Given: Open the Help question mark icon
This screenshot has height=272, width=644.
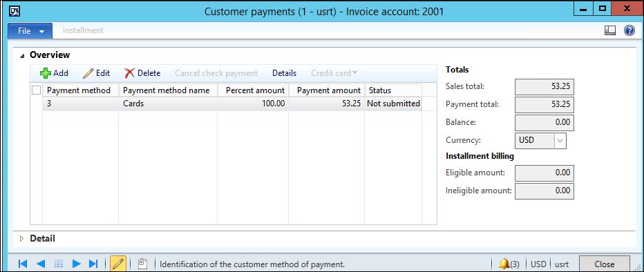Looking at the screenshot, I should click(629, 30).
